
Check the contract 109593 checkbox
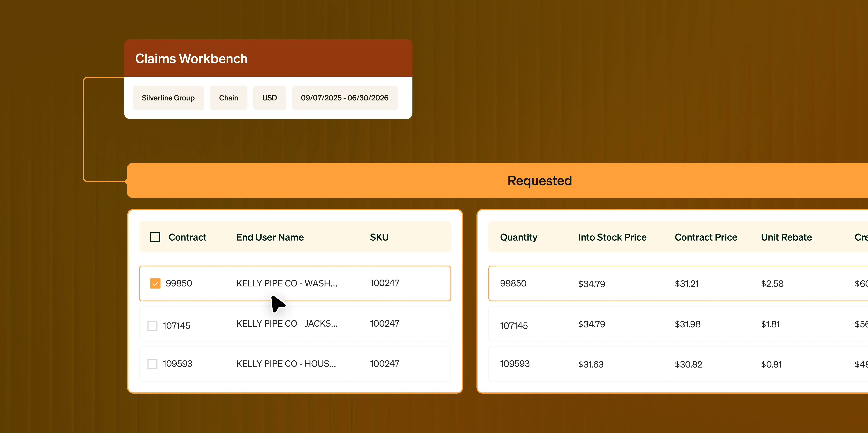152,364
